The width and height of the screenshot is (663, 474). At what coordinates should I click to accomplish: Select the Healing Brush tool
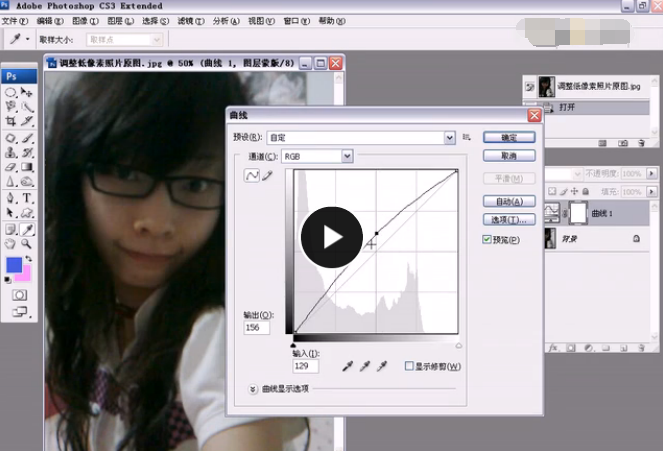[11, 138]
